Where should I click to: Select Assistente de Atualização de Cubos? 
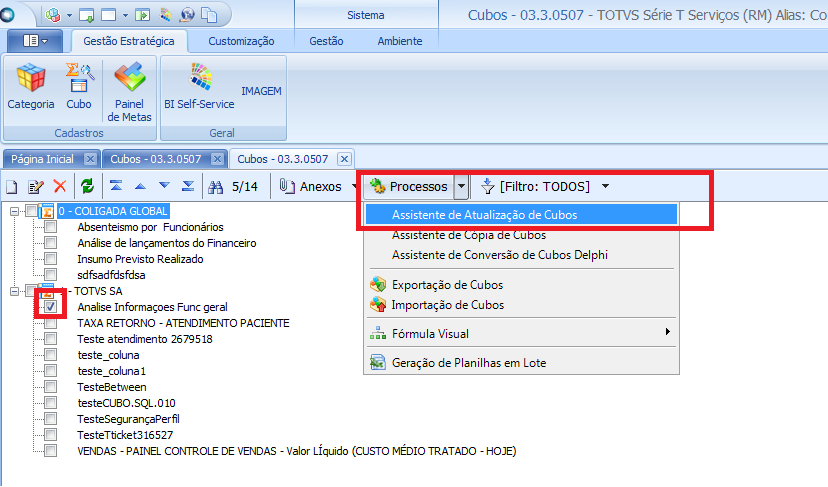(521, 215)
